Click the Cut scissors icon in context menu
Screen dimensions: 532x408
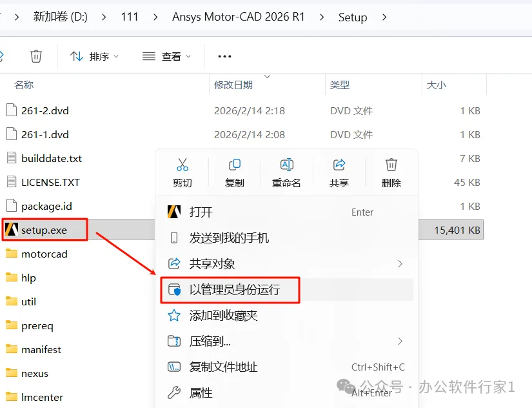(182, 165)
